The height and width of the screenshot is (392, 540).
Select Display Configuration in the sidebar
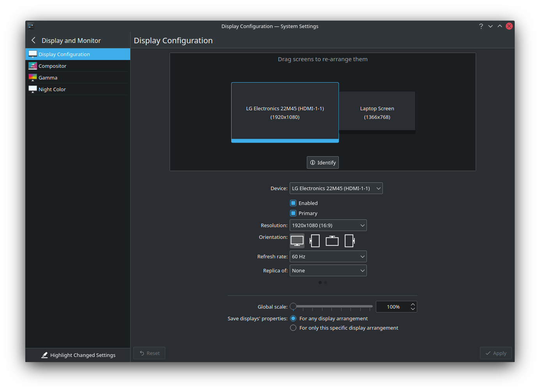click(x=64, y=54)
